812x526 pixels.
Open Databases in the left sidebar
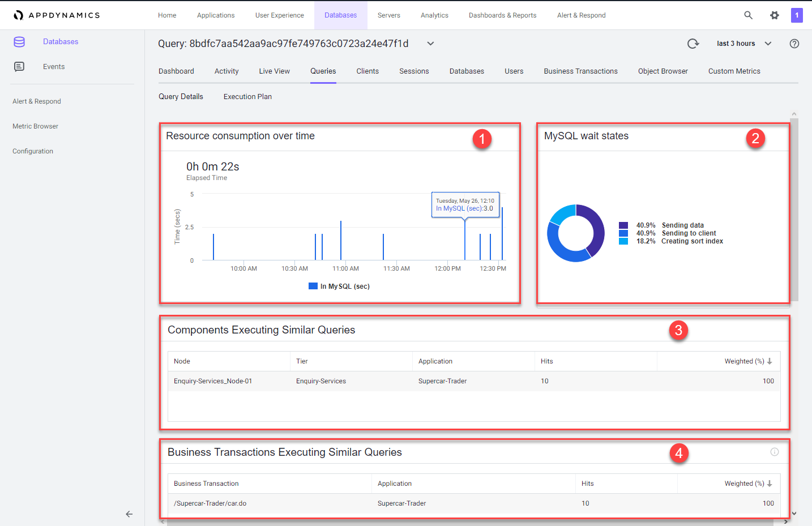click(x=61, y=42)
